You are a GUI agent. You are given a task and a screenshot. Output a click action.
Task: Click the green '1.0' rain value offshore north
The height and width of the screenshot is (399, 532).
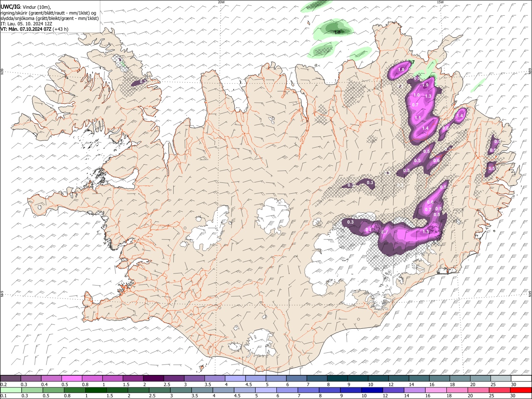click(x=337, y=32)
